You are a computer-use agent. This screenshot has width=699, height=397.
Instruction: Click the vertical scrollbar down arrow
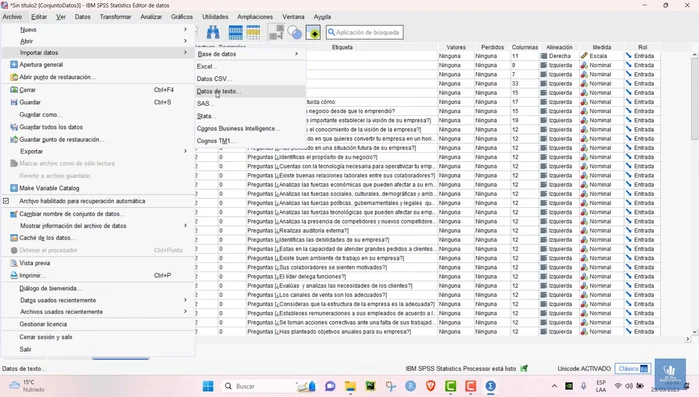tap(694, 332)
